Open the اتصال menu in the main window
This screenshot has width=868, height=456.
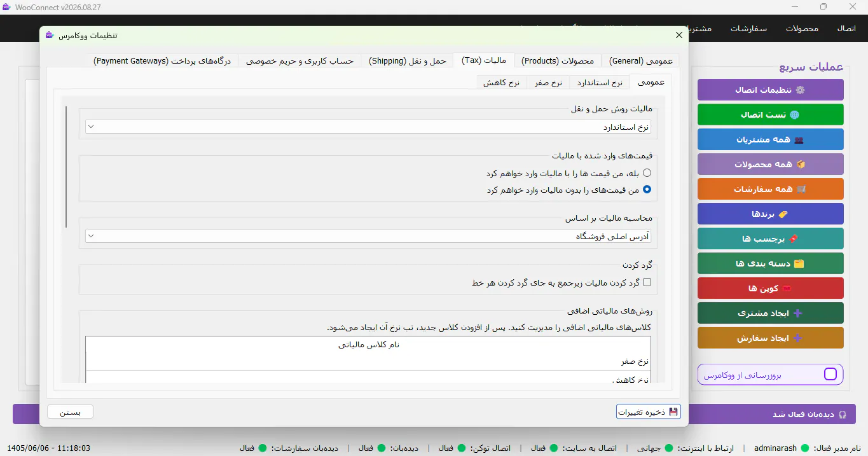846,29
